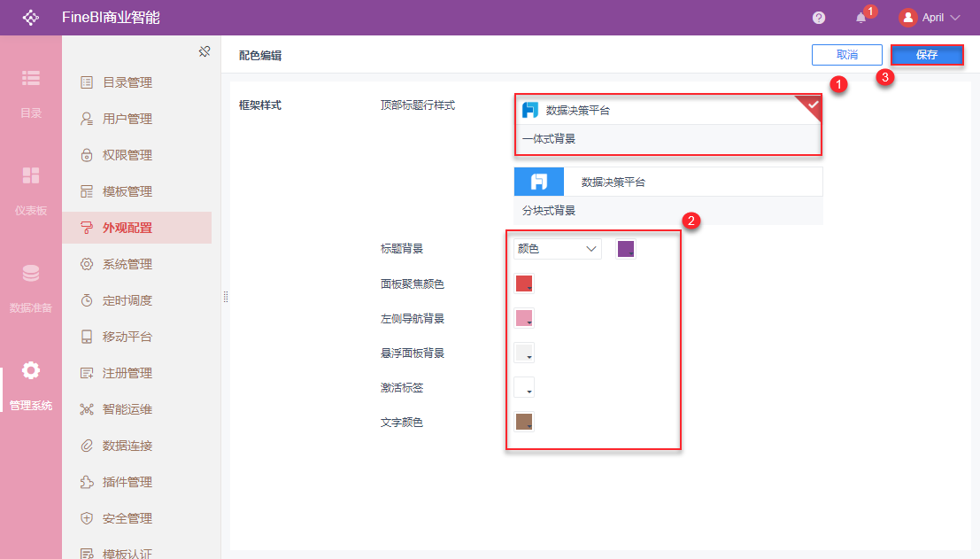Select the 一体式背景 header style
980x559 pixels.
667,124
